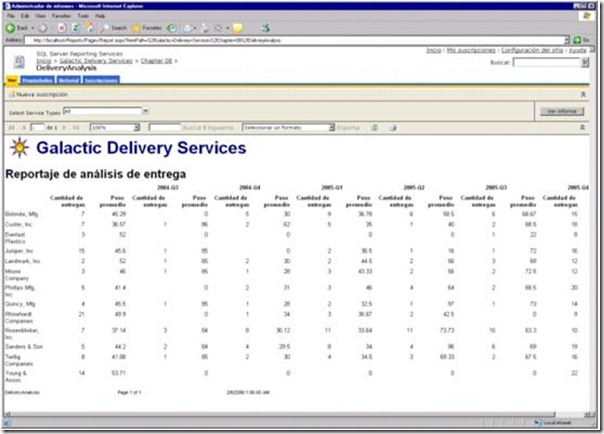
Task: Click the green Go arrow button
Action: (x=577, y=40)
